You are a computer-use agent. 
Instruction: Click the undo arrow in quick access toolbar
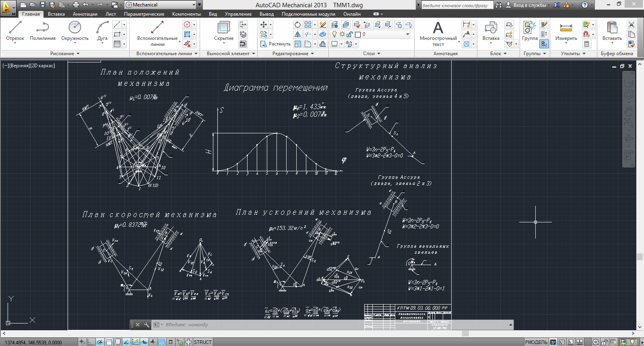pos(86,5)
